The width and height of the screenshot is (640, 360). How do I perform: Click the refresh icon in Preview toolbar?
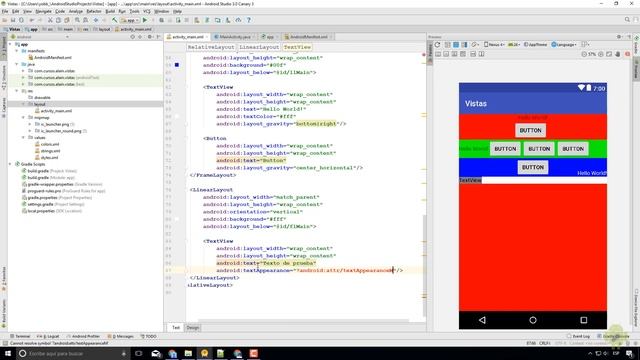click(438, 44)
